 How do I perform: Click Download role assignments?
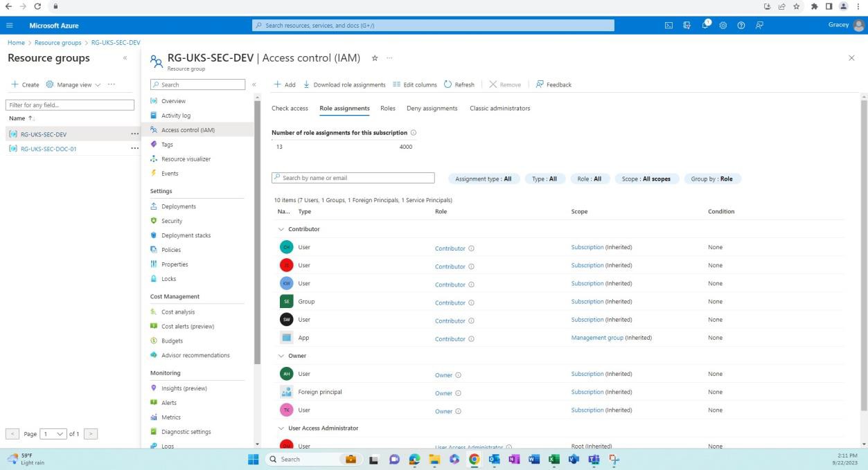click(x=345, y=84)
